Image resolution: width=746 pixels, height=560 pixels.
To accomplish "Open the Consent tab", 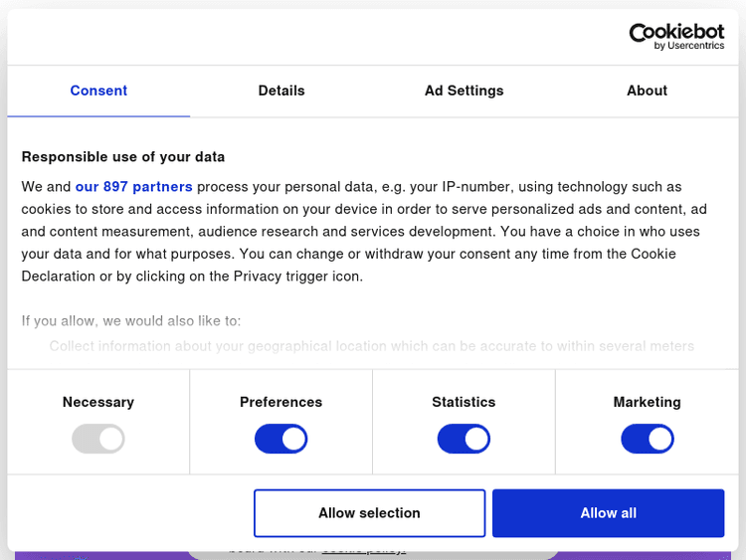I will (98, 91).
